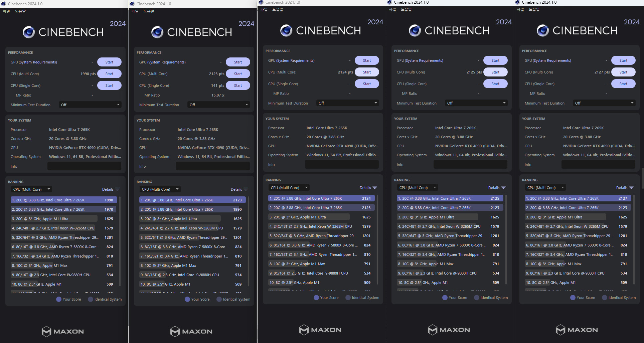Start CPU Single Core test in 1990 pts window

coord(109,85)
